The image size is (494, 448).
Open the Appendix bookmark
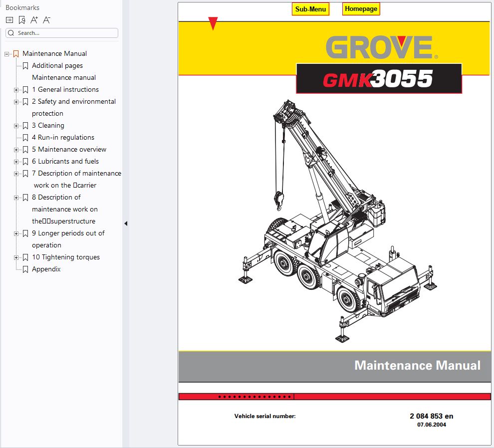[x=46, y=269]
